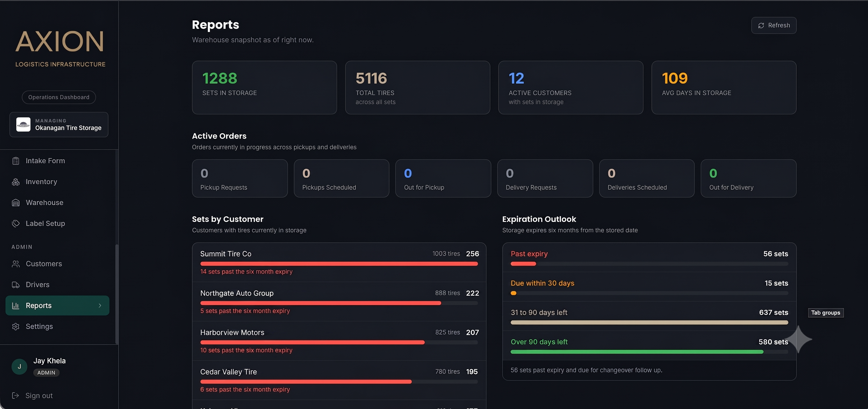Expand the Reports chevron arrow
Viewport: 868px width, 409px height.
pyautogui.click(x=100, y=306)
